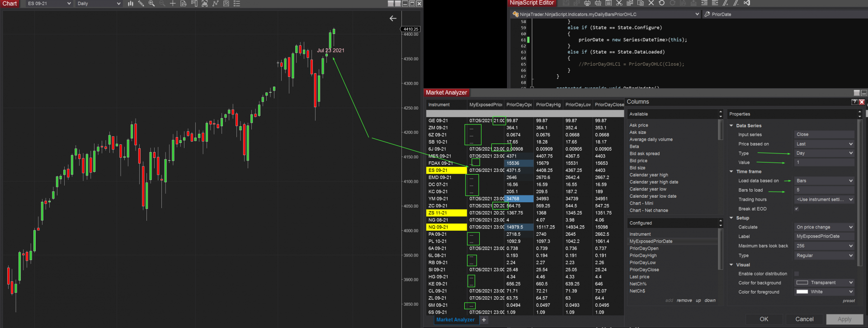Click OK in Columns dialog
This screenshot has height=328, width=868.
[x=764, y=319]
